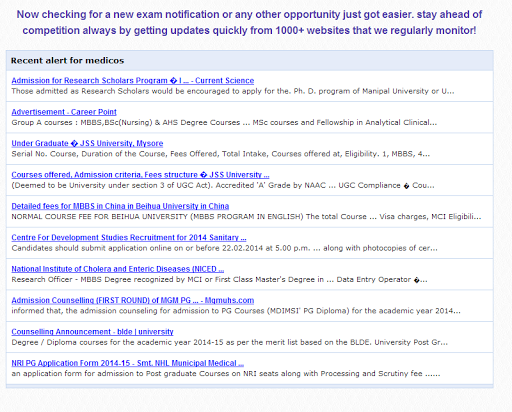
Task: Open Admission for Research Scholars Program link
Action: point(133,81)
